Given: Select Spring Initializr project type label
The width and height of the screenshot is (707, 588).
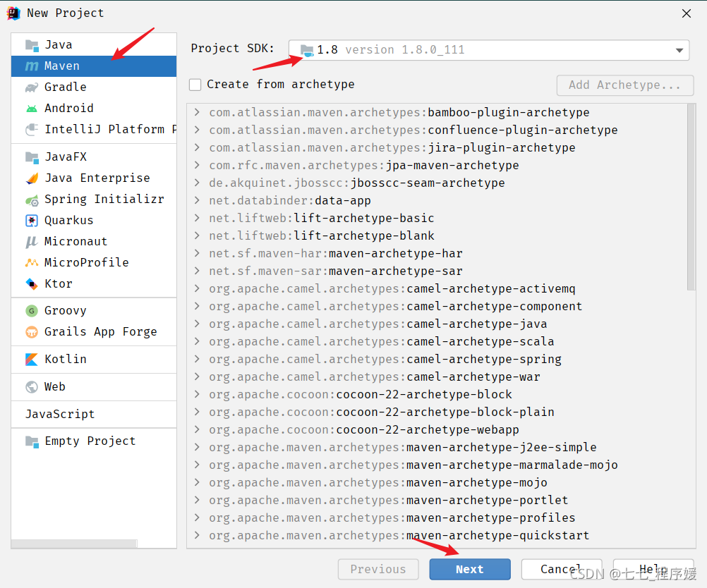Looking at the screenshot, I should coord(104,200).
